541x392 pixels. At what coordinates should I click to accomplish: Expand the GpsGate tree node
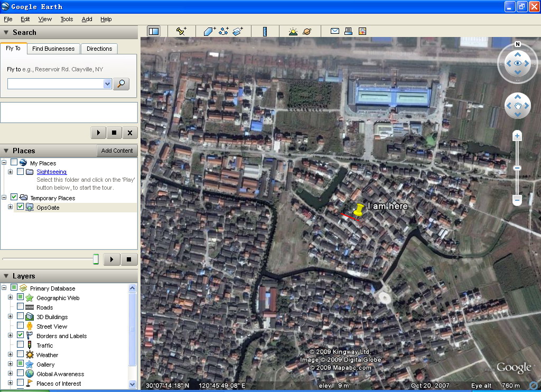pos(11,207)
